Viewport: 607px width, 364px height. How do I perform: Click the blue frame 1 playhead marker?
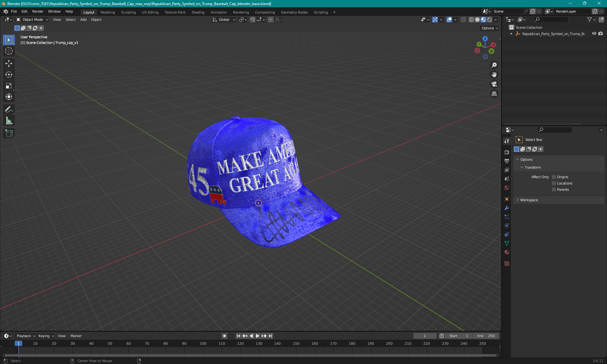coord(18,343)
